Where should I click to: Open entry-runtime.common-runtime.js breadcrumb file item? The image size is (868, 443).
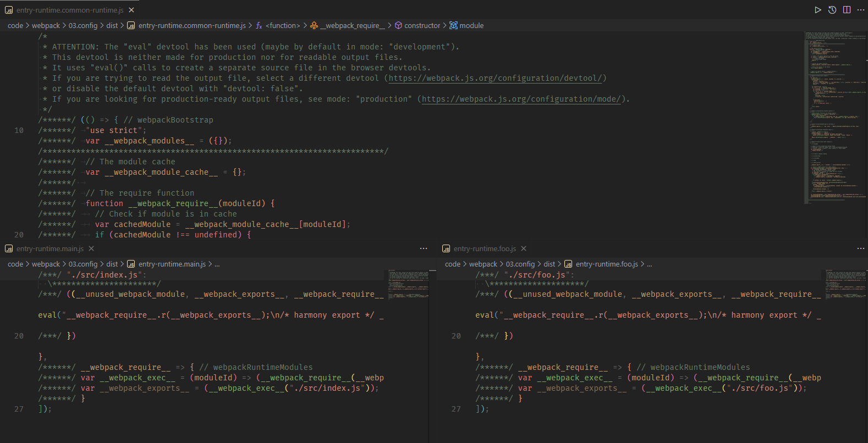click(192, 25)
